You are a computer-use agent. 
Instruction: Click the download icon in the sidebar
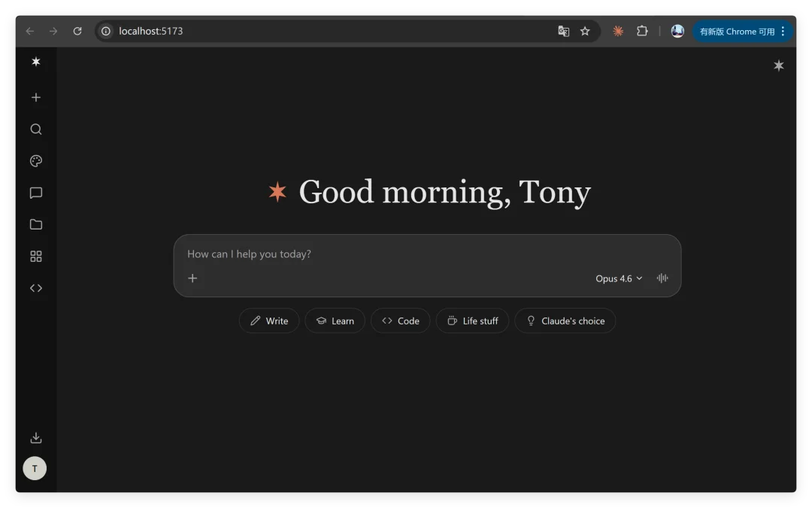[35, 438]
